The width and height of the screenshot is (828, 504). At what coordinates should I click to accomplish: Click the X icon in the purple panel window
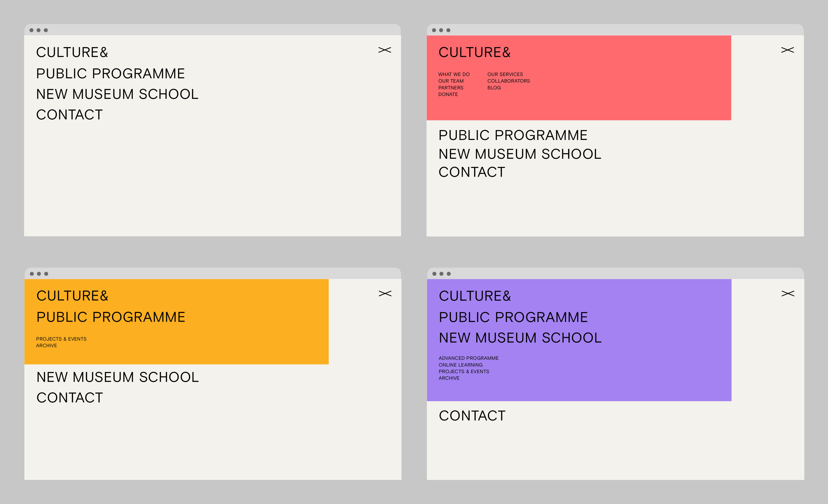pos(788,293)
